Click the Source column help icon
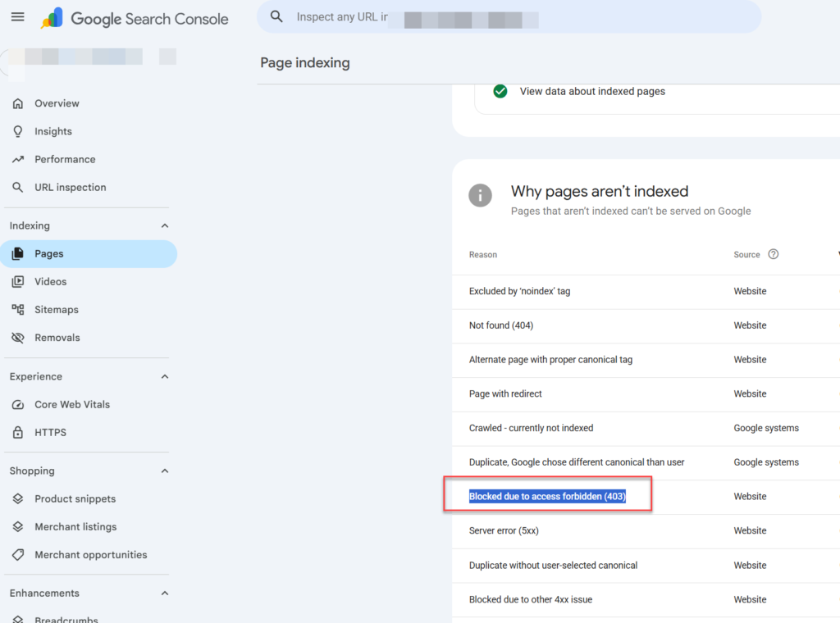Image resolution: width=840 pixels, height=623 pixels. [773, 254]
